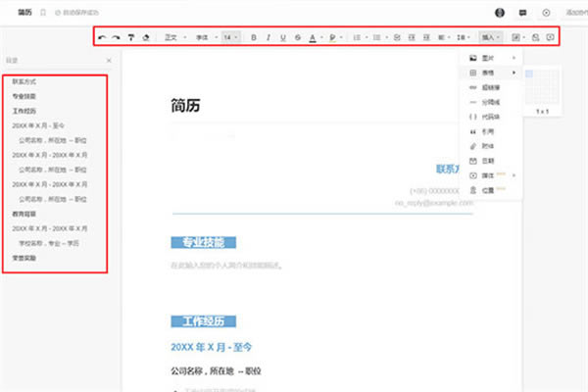Open the 正文 paragraph style dropdown

[x=175, y=37]
